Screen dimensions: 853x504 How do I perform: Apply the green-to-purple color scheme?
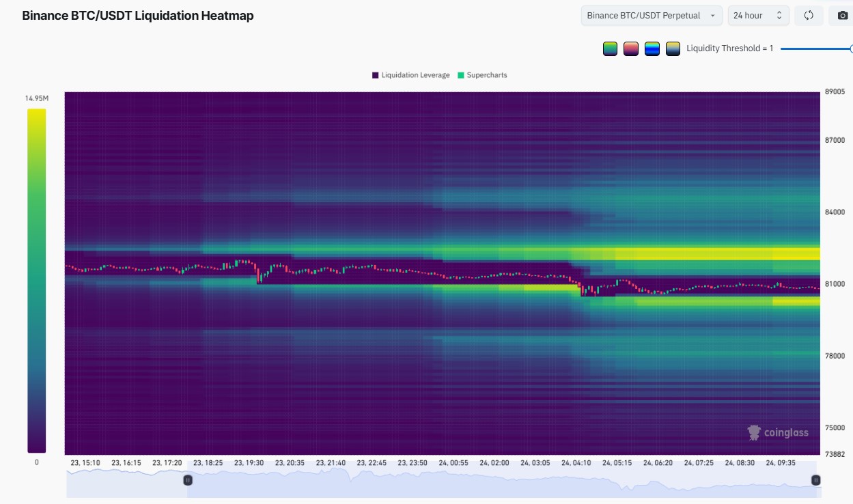(x=610, y=48)
